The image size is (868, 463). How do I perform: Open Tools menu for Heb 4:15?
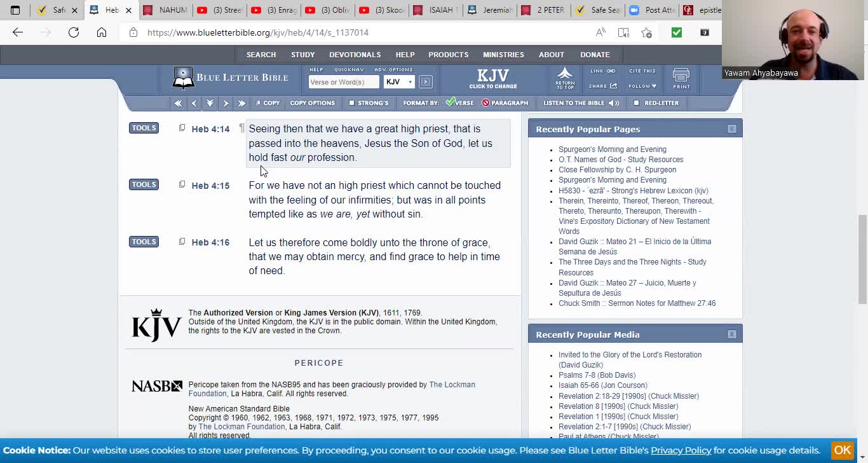144,184
